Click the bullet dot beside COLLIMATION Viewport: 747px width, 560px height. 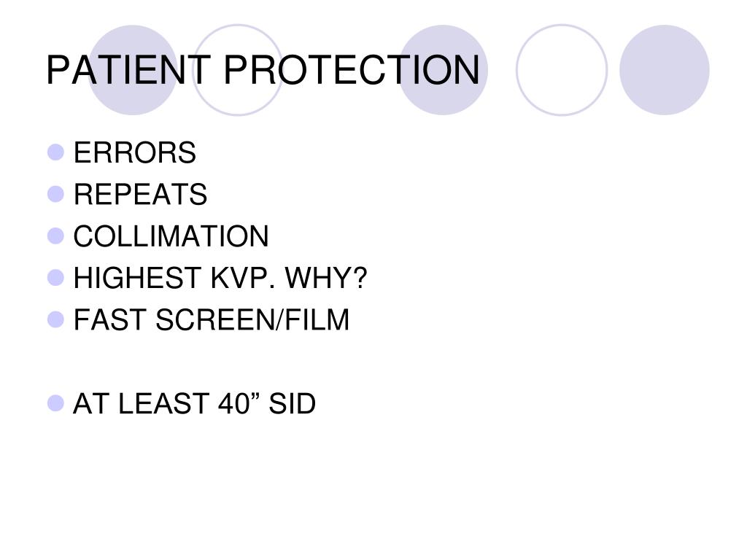pyautogui.click(x=55, y=236)
